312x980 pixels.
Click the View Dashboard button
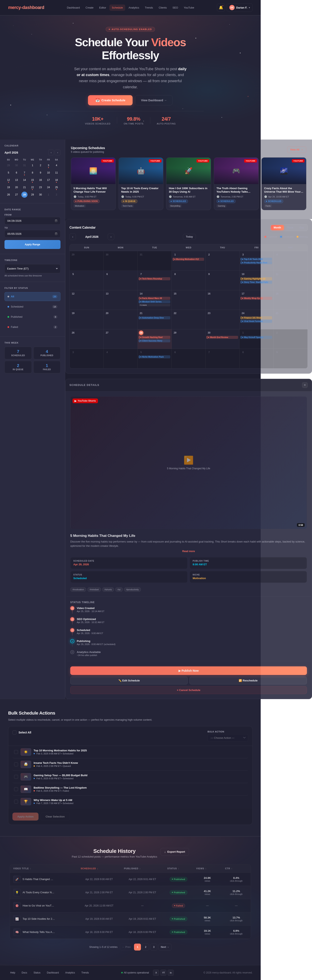point(154,100)
